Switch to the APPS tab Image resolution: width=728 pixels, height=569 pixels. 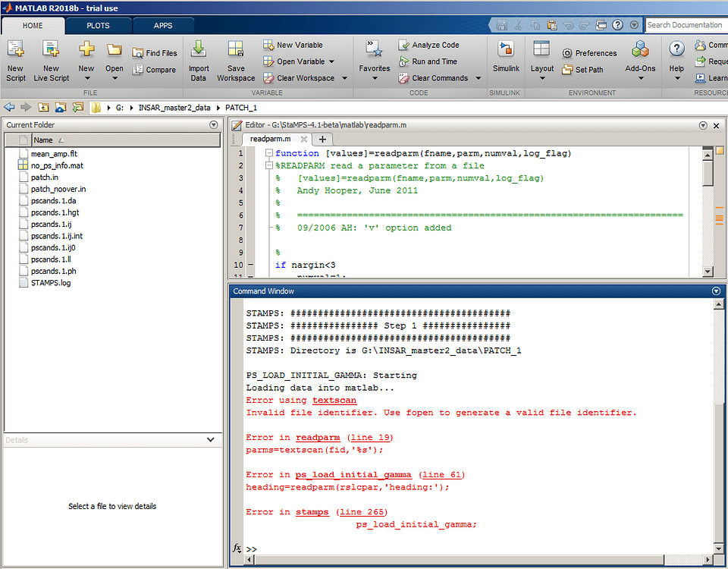(x=163, y=25)
